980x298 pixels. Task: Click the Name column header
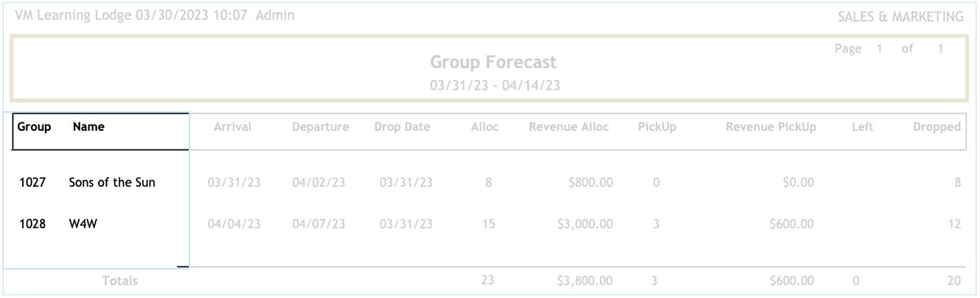point(88,128)
